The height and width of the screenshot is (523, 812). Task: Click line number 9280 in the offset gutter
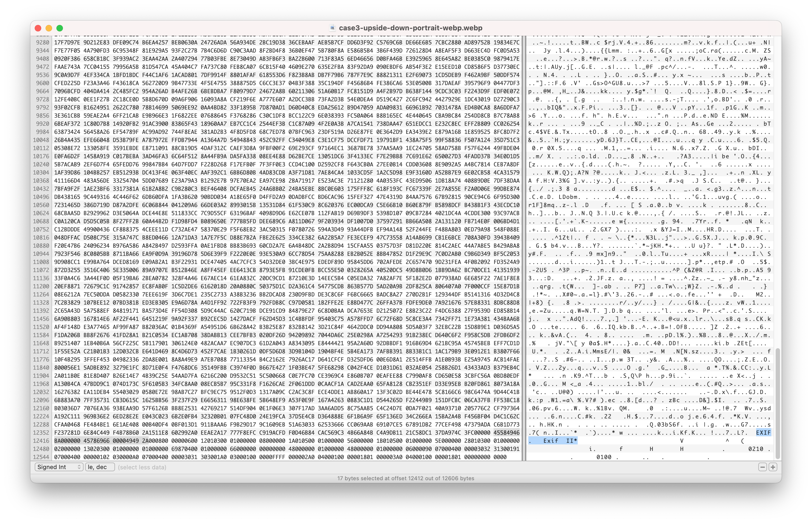(x=43, y=43)
